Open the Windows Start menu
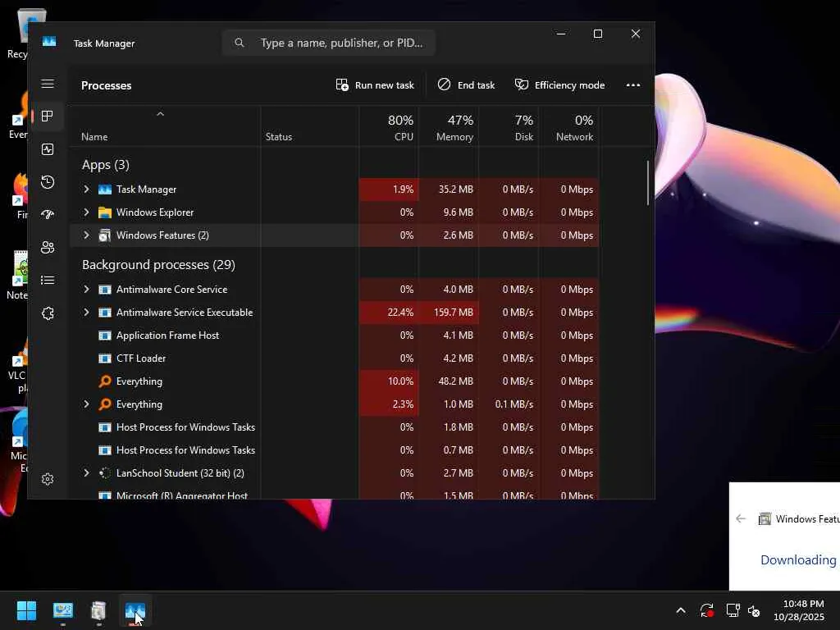The width and height of the screenshot is (840, 630). pyautogui.click(x=26, y=610)
